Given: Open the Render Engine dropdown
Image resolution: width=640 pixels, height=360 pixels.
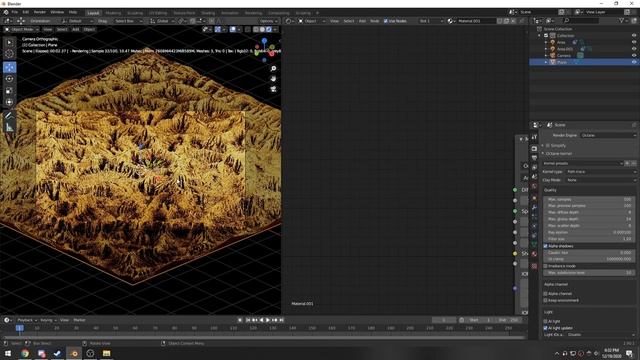Looking at the screenshot, I should (x=608, y=135).
